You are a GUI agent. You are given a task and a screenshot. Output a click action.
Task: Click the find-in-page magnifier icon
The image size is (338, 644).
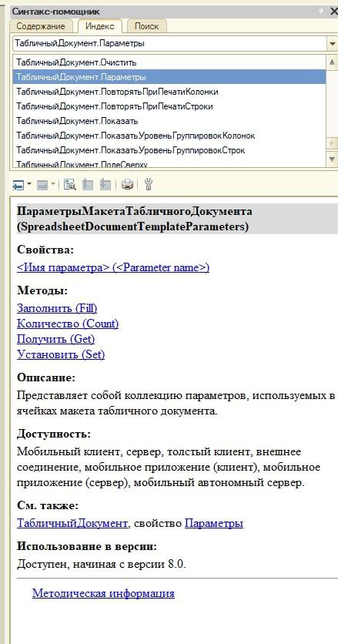click(x=70, y=185)
